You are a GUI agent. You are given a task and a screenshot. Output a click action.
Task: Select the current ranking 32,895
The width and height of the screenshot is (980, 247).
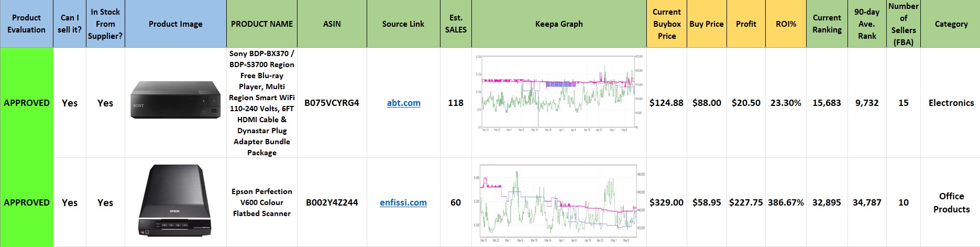tap(827, 202)
